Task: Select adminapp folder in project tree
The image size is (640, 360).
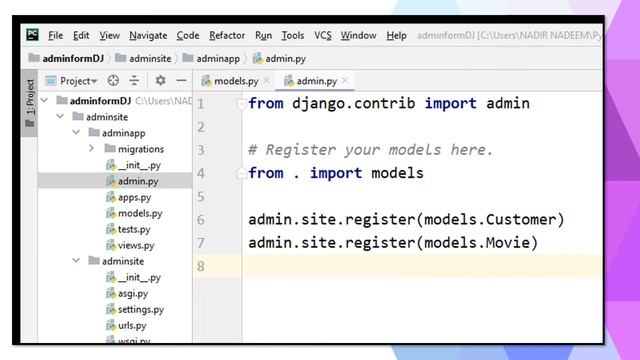Action: point(123,133)
